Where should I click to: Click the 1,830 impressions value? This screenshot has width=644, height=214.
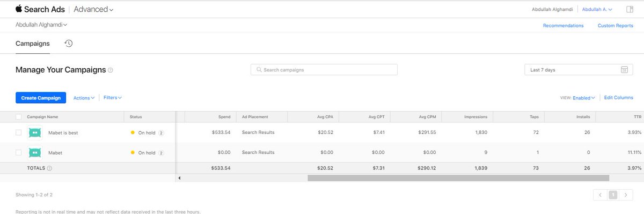tap(481, 133)
